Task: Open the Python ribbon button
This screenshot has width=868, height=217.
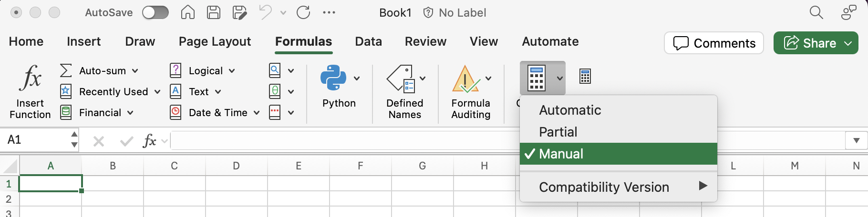Action: click(x=334, y=79)
